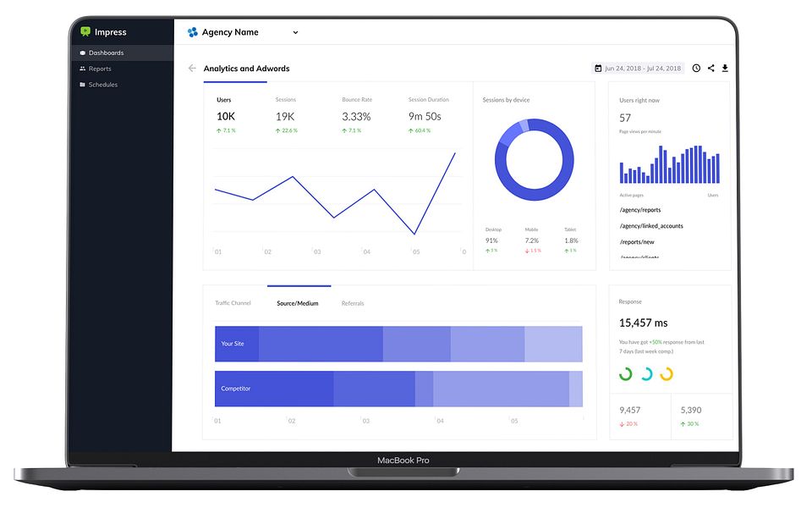Click the calendar icon in date range
The width and height of the screenshot is (812, 508).
point(598,69)
